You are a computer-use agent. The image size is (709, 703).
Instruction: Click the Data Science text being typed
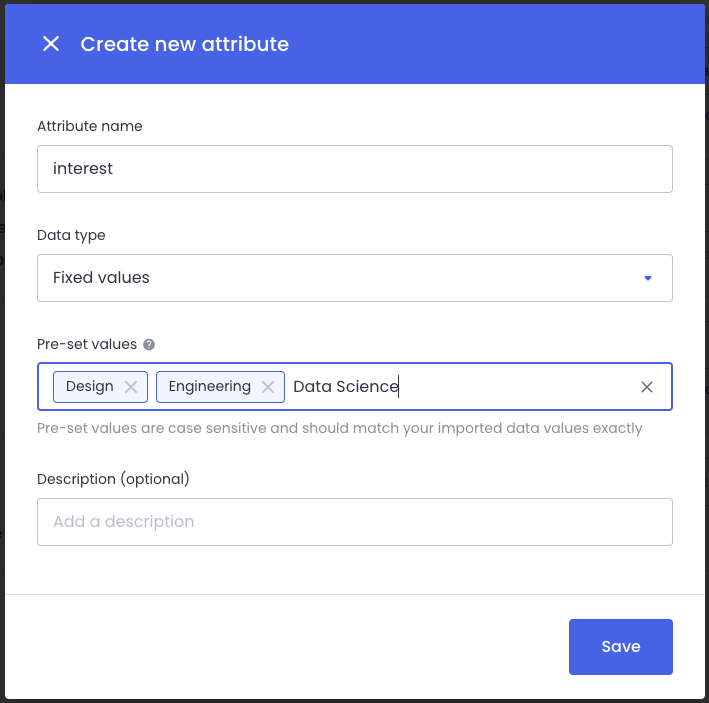pos(345,387)
